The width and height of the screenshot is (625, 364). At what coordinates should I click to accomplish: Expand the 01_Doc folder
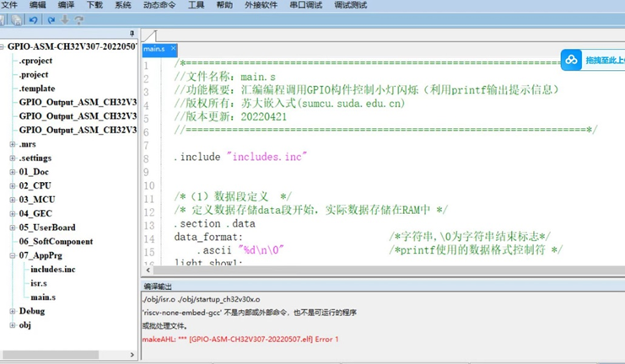pos(13,172)
